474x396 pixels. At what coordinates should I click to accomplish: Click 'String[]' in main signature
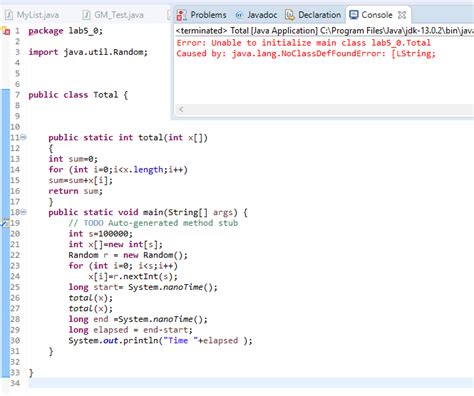pyautogui.click(x=188, y=212)
